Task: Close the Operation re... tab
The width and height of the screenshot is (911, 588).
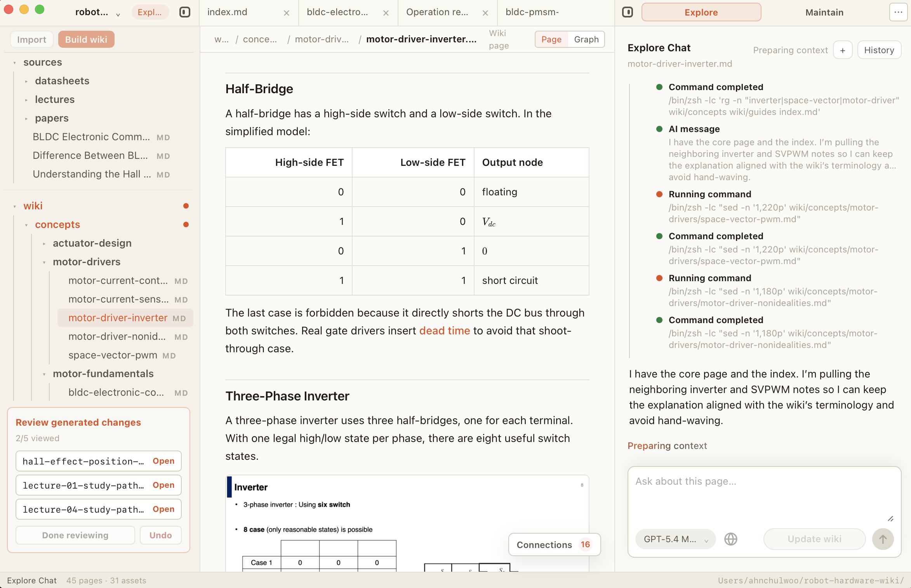Action: 485,13
